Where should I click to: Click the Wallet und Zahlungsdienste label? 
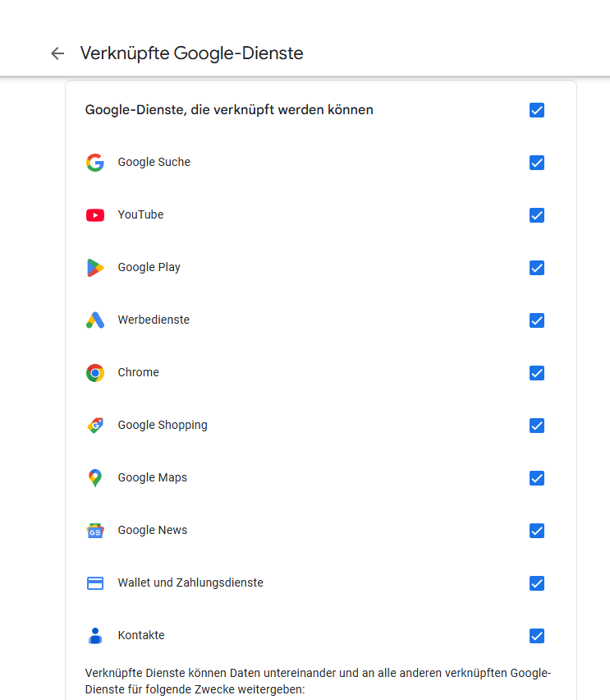click(x=190, y=583)
